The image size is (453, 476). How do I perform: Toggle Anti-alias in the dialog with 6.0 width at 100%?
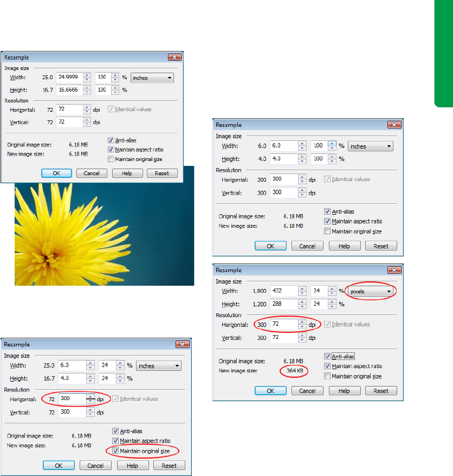[327, 211]
